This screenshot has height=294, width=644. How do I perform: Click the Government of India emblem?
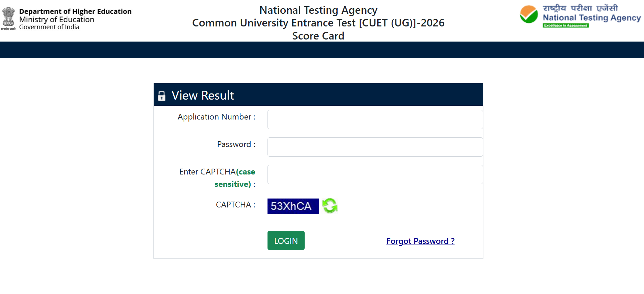[9, 19]
